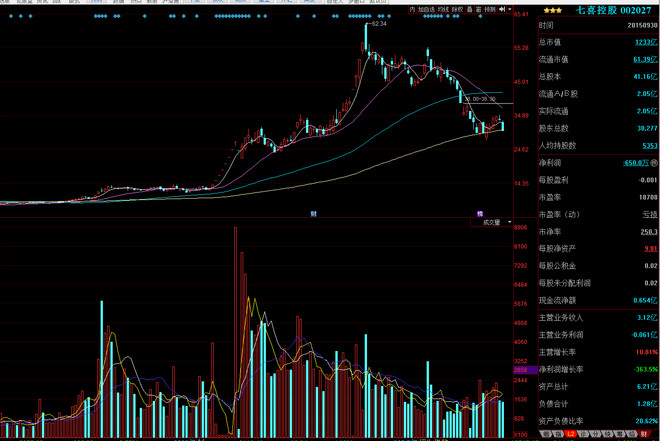Click the 现金流净额 value 0.654亿
The image size is (660, 441).
click(645, 300)
